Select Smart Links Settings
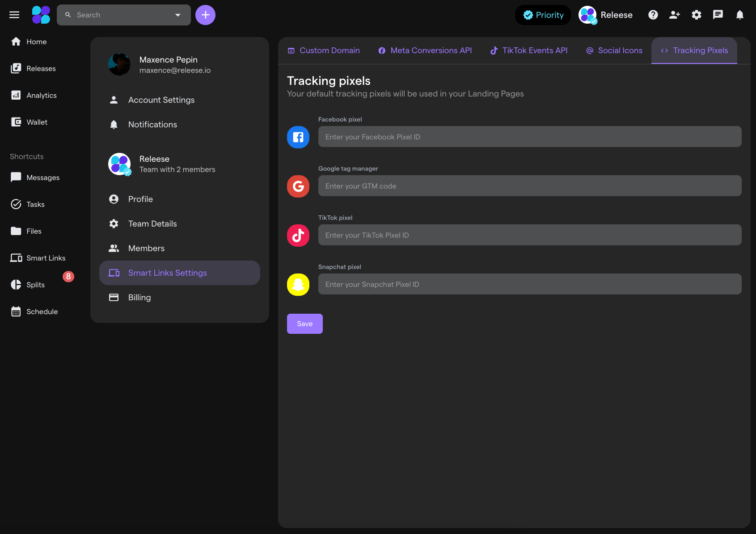This screenshot has width=756, height=534. click(x=180, y=273)
